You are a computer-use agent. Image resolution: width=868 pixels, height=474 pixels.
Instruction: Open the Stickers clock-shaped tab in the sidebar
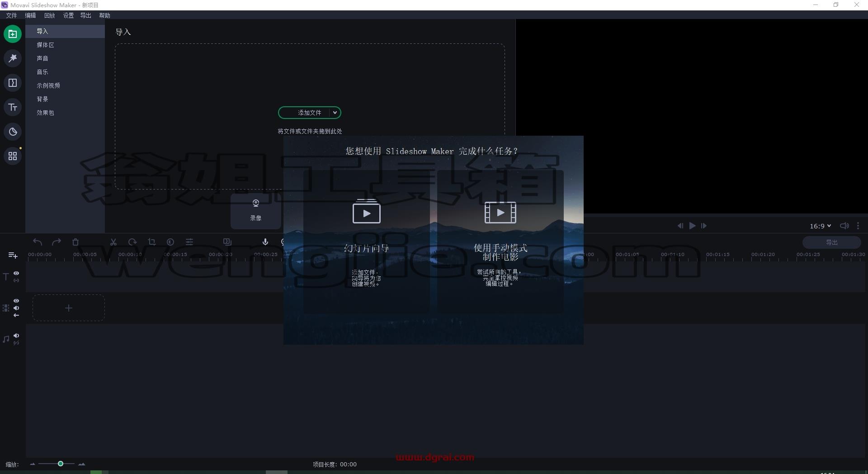(x=13, y=132)
